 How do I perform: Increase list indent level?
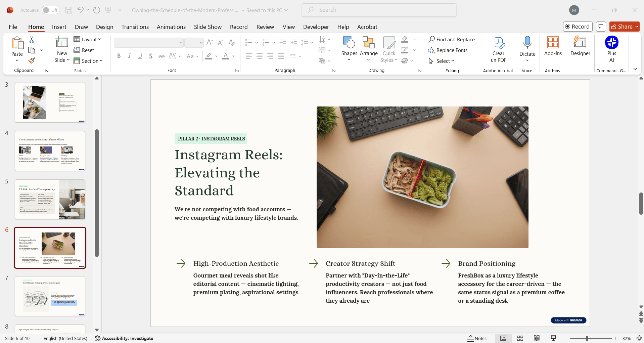[294, 42]
